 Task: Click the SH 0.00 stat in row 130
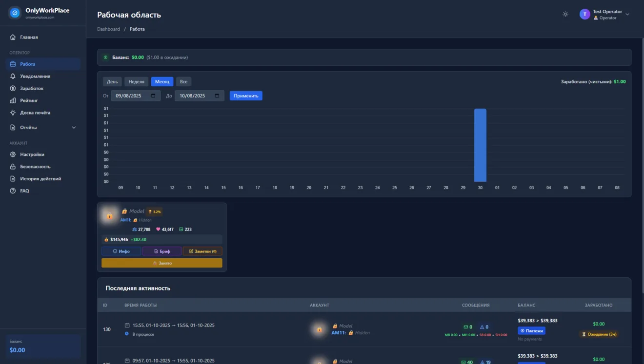[x=501, y=335]
